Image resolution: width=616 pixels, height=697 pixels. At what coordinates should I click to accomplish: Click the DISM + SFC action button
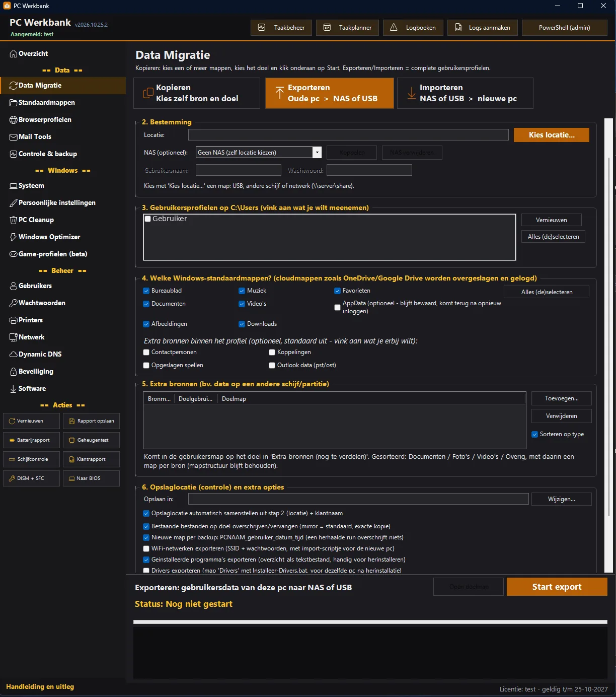click(31, 478)
